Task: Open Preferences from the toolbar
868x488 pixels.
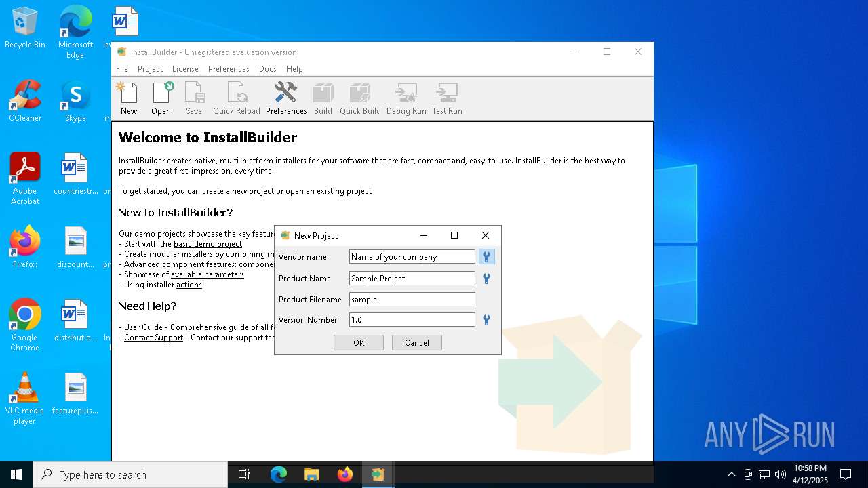Action: (x=286, y=98)
